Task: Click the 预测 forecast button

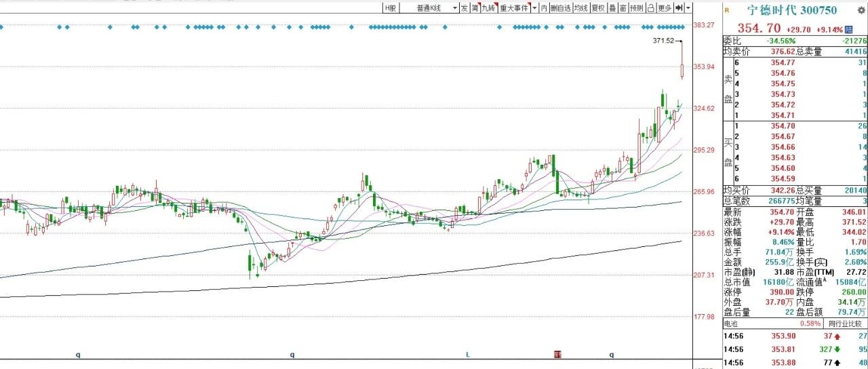Action: 637,8
